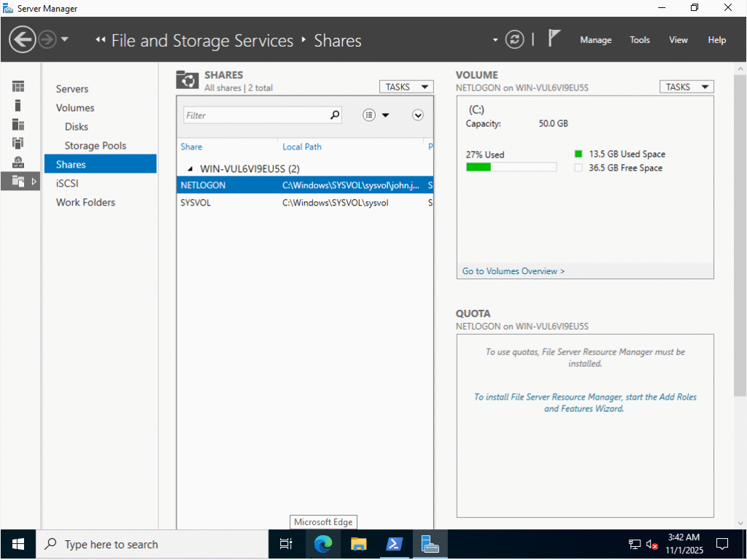
Task: Click the Refresh button in header
Action: (515, 39)
